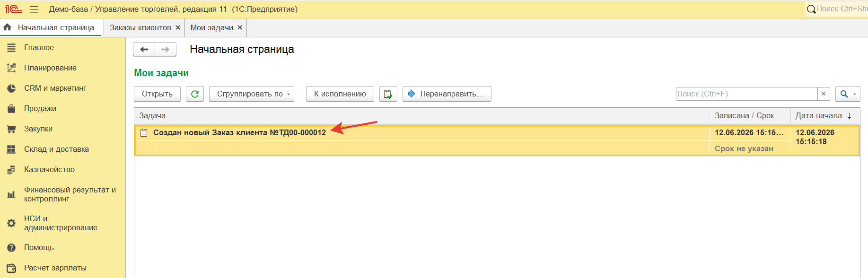
Task: Open the search magnifier dropdown button
Action: click(848, 94)
